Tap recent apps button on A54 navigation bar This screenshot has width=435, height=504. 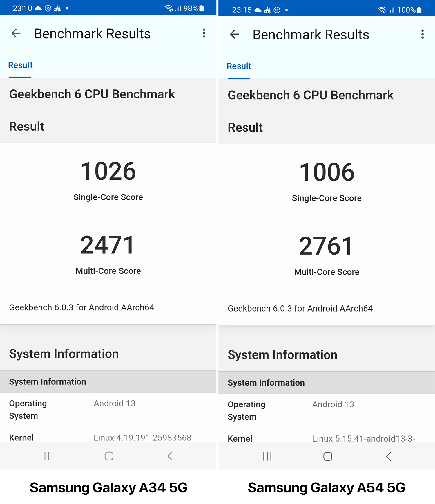point(267,457)
